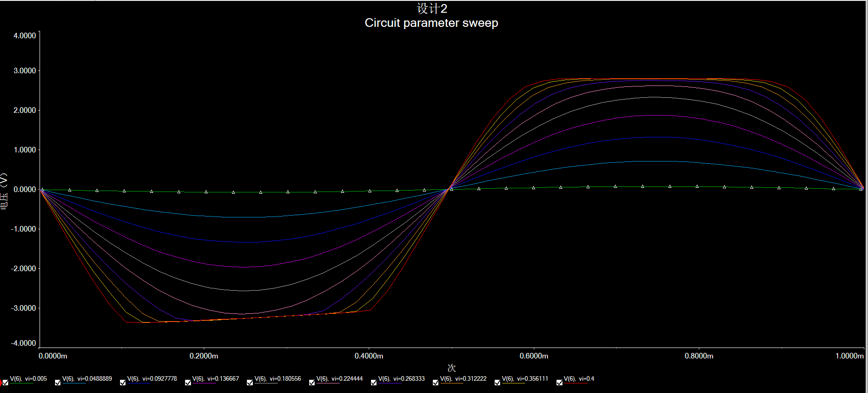Click the 0.4000m x-axis tick label

(369, 356)
